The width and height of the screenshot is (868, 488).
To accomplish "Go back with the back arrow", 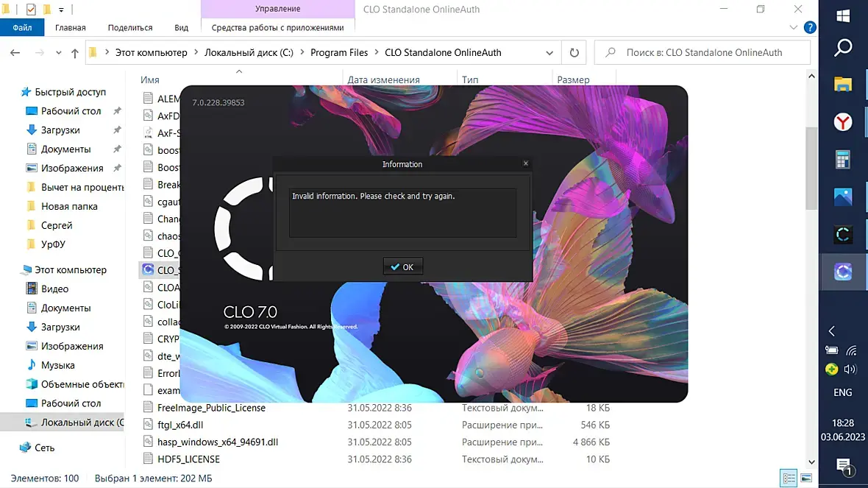I will [15, 52].
